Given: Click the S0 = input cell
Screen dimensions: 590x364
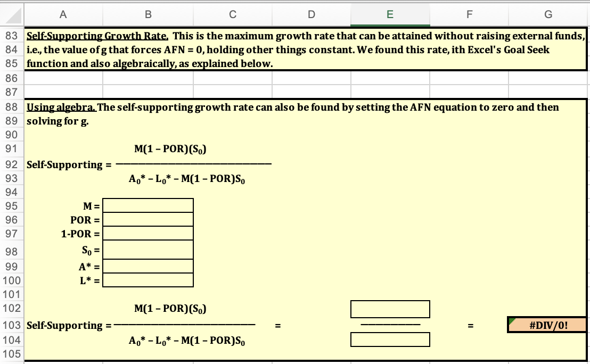Looking at the screenshot, I should (148, 250).
